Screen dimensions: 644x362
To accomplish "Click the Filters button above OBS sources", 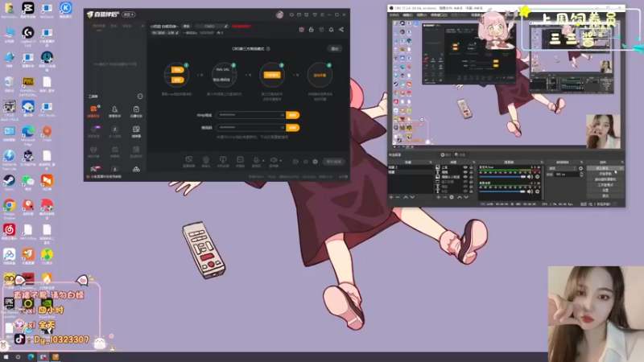I will click(x=460, y=154).
